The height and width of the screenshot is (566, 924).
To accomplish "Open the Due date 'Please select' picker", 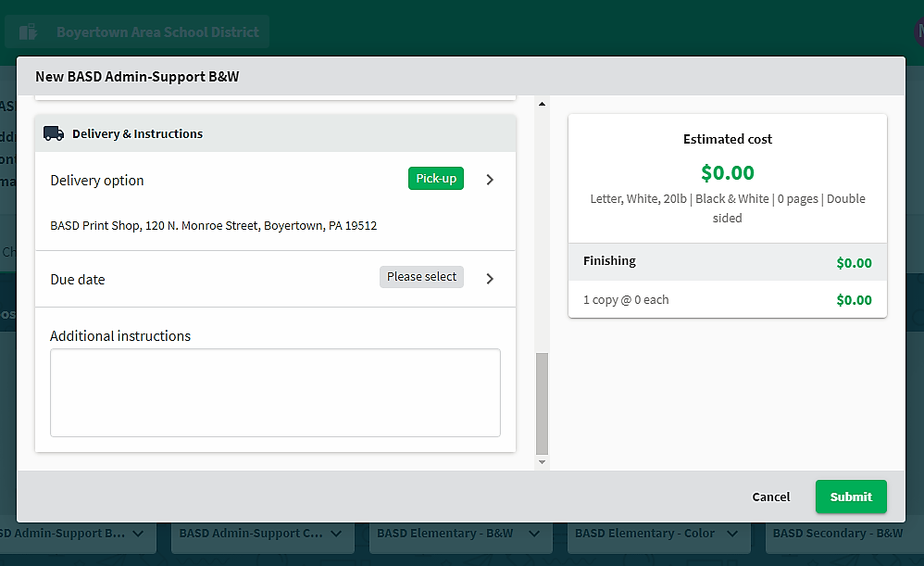I will coord(421,277).
